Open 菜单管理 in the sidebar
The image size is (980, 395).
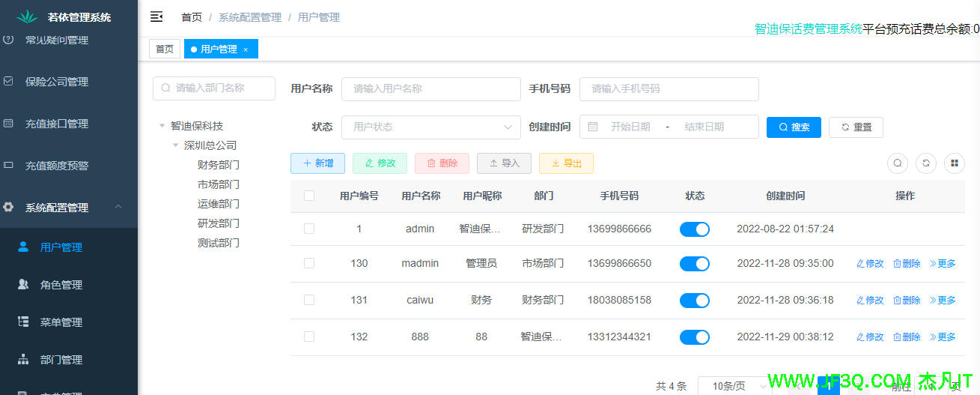(61, 322)
